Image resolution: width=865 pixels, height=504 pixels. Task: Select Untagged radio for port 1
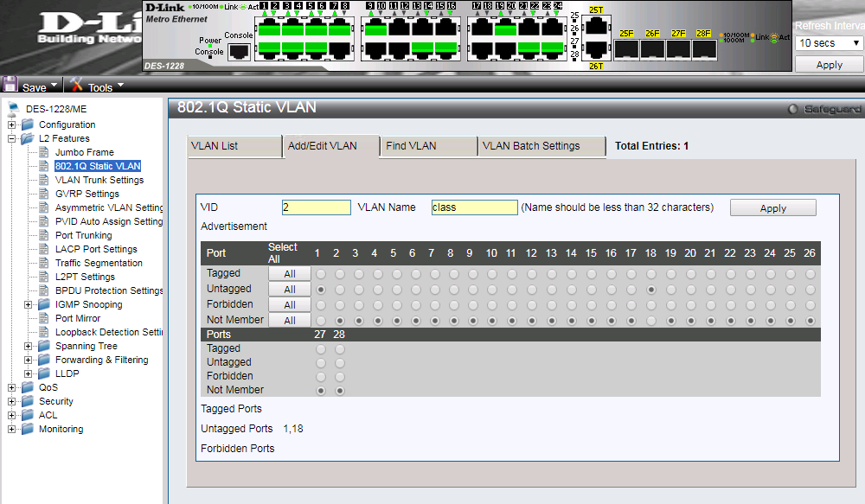click(321, 290)
